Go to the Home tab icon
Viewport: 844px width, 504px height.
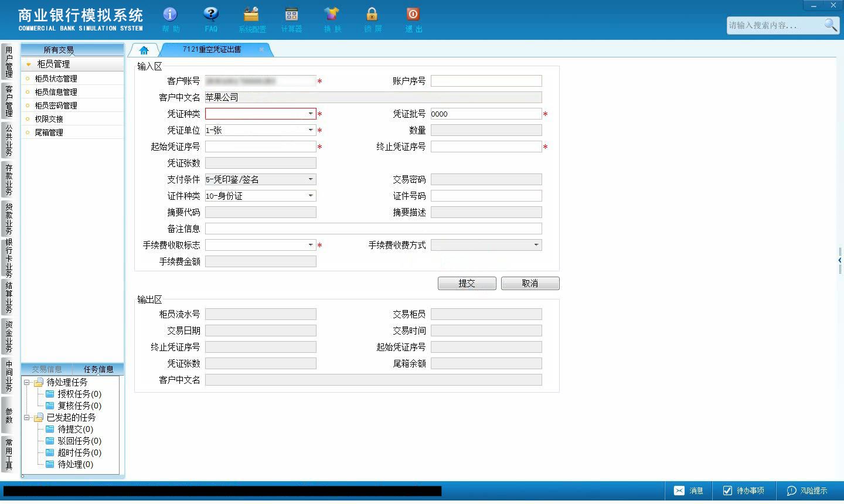pyautogui.click(x=144, y=50)
